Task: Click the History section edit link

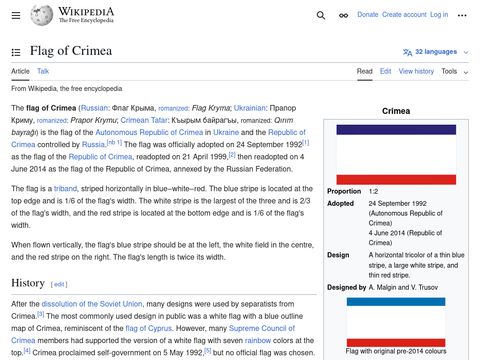Action: pyautogui.click(x=59, y=284)
